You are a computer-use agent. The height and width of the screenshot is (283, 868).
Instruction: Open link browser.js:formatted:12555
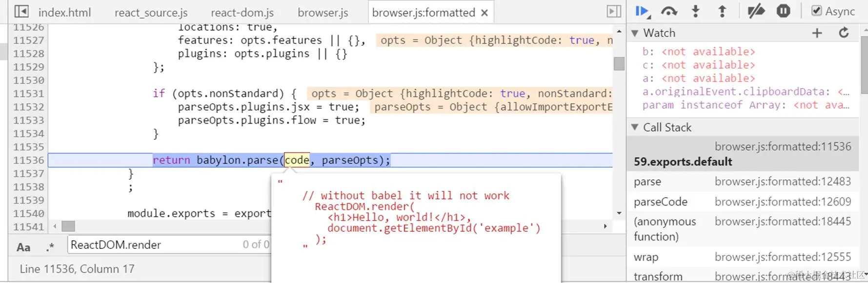783,257
